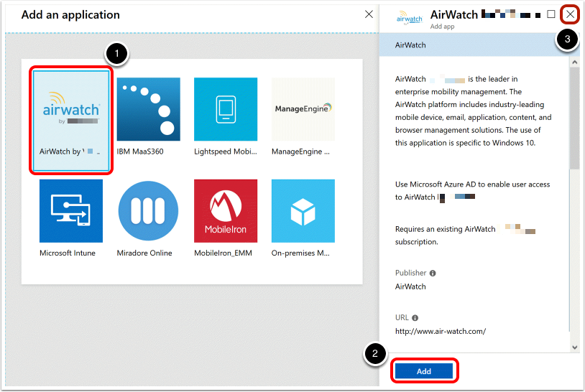Click the AirWatch logo in blade header
The image size is (585, 392).
pyautogui.click(x=410, y=19)
